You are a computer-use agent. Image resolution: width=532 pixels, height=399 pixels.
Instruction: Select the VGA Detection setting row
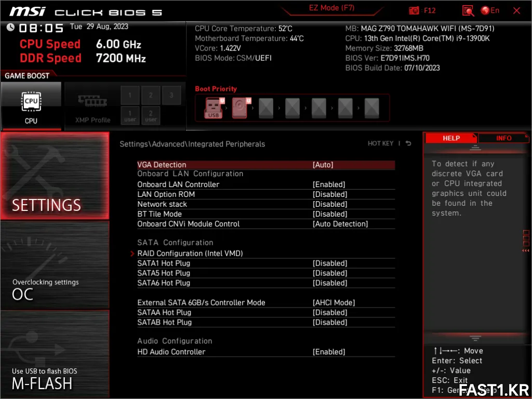tap(266, 165)
